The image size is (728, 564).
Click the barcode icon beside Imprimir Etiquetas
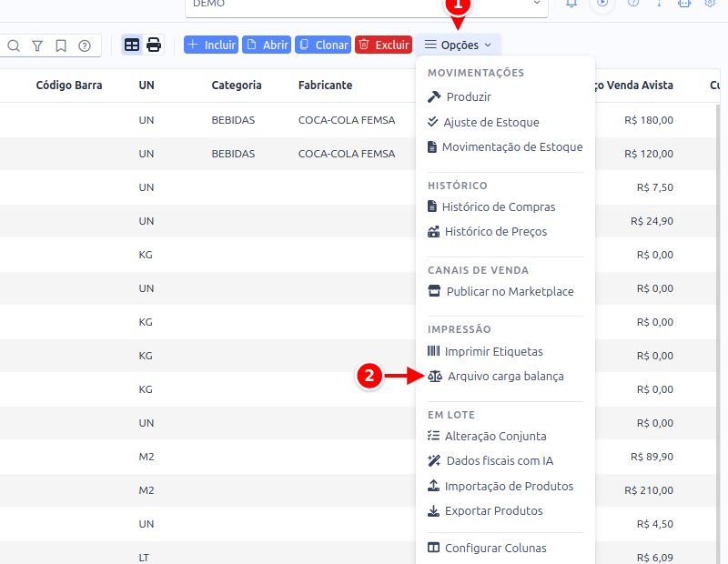point(433,350)
